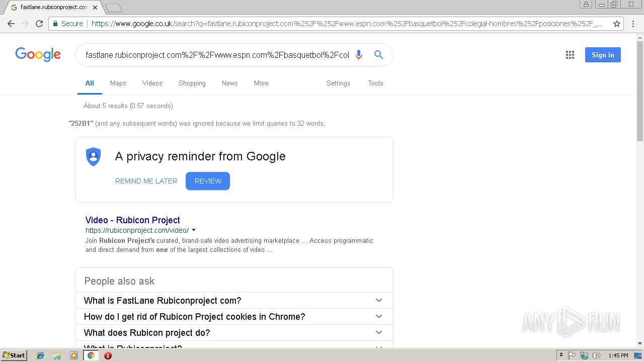Open 'Video - Rubicon Project' result
This screenshot has width=644, height=362.
[x=133, y=220]
